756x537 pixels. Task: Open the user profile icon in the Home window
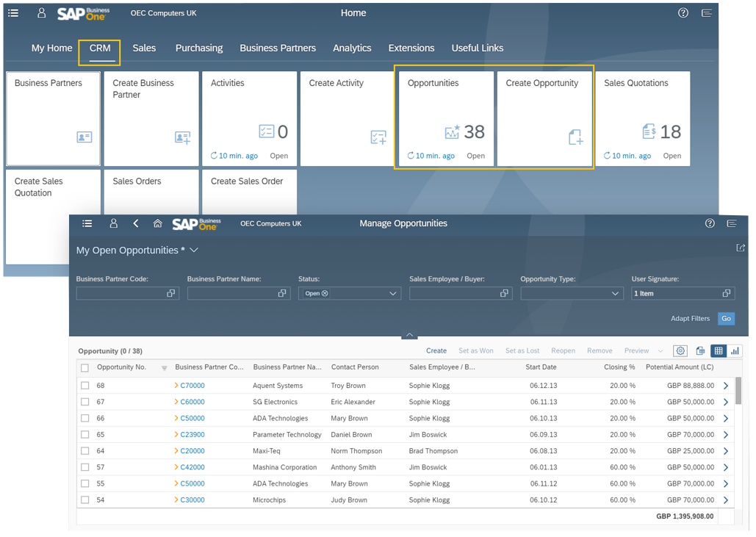(x=41, y=13)
